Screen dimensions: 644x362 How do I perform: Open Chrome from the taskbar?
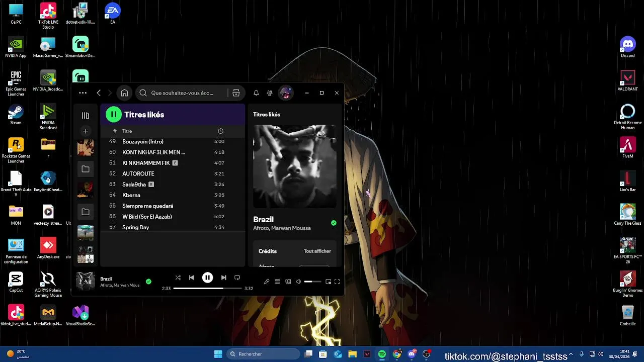click(x=397, y=354)
